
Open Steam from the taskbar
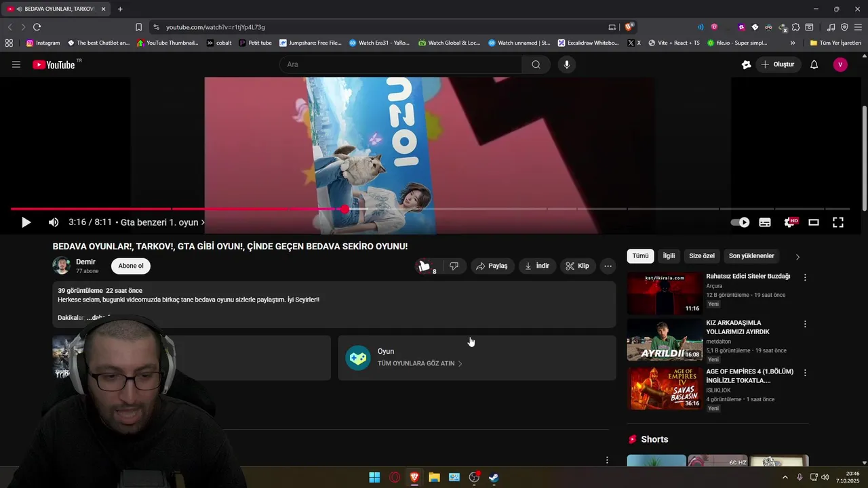pyautogui.click(x=494, y=477)
